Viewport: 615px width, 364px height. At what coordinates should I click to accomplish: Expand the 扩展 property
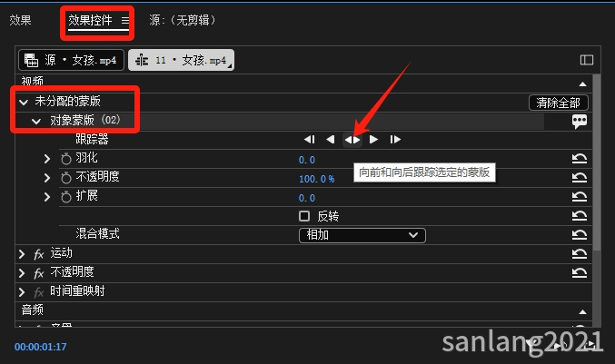pyautogui.click(x=46, y=197)
